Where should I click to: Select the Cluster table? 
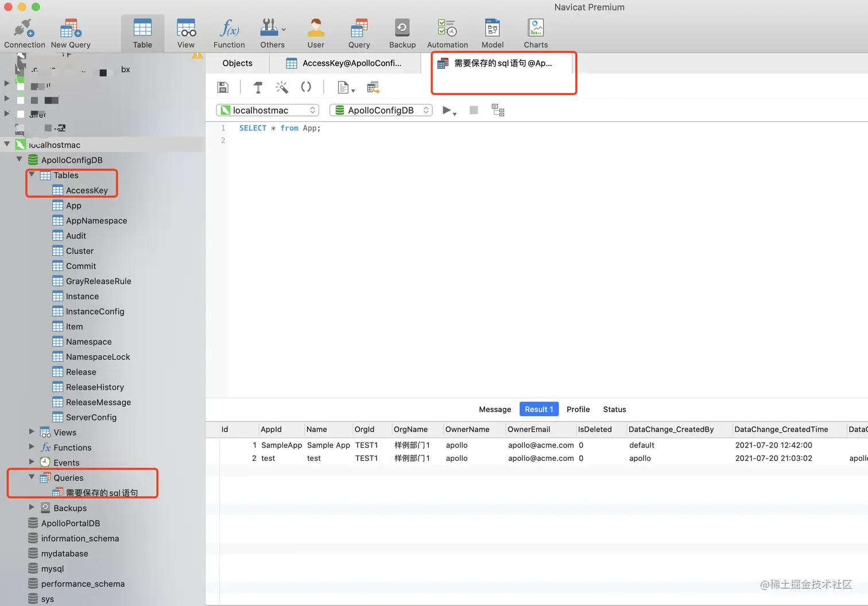80,251
